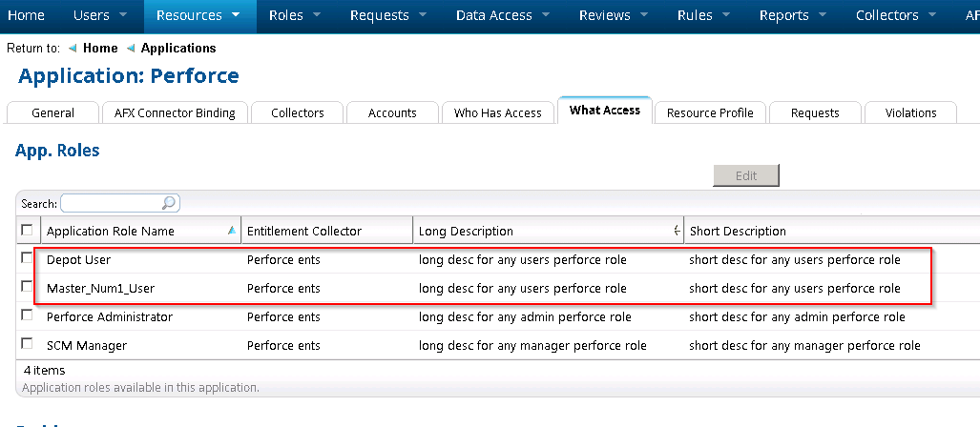Switch to the General tab
Image resolution: width=980 pixels, height=427 pixels.
pos(52,113)
